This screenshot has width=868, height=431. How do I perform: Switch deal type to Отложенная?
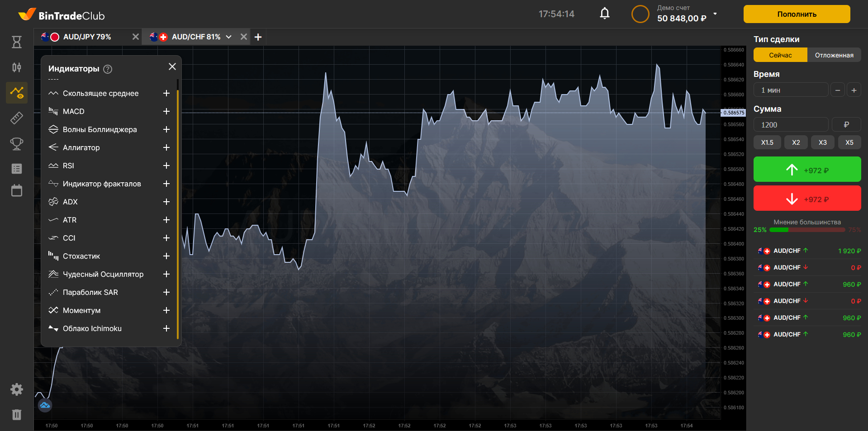834,55
